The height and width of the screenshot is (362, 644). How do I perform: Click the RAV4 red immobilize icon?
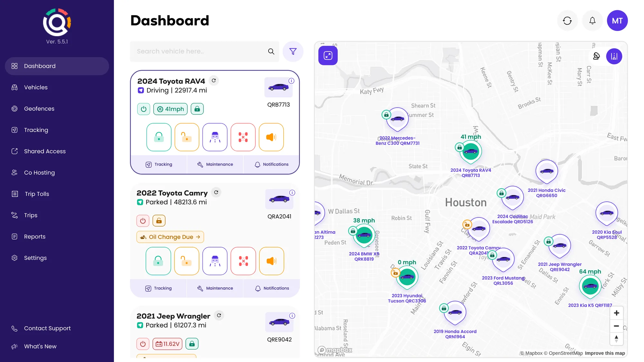click(x=243, y=137)
